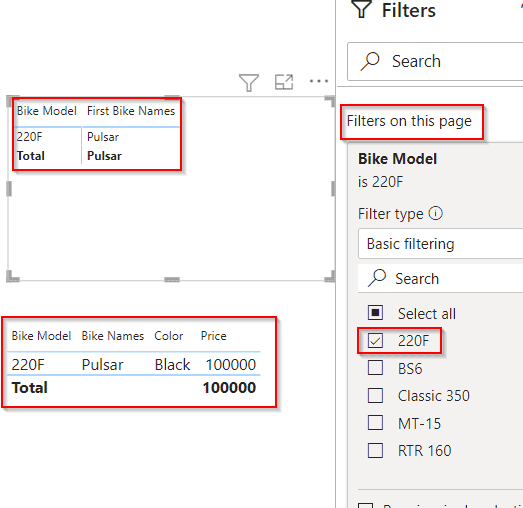Check the Classic 350 filter option
This screenshot has height=508, width=523.
375,396
